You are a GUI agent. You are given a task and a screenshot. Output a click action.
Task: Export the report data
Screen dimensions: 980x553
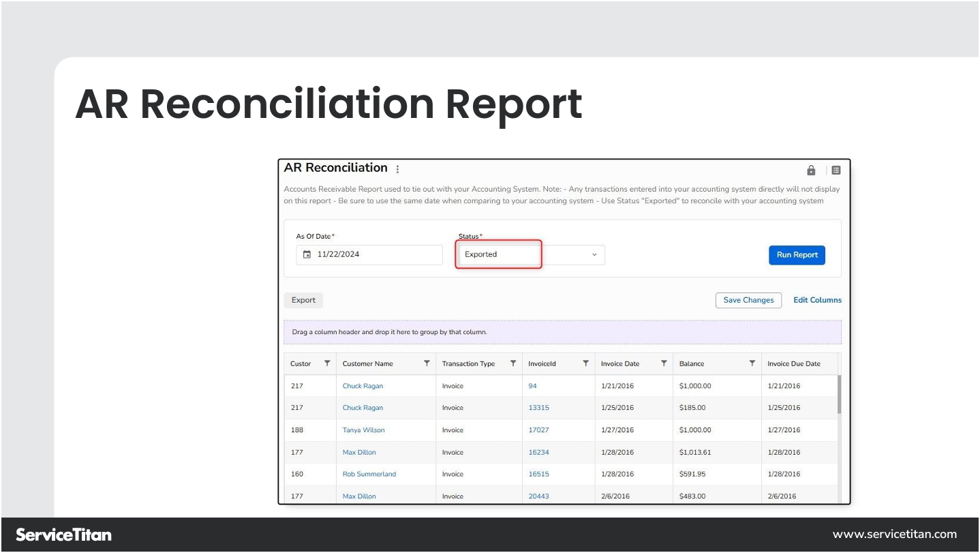click(303, 300)
